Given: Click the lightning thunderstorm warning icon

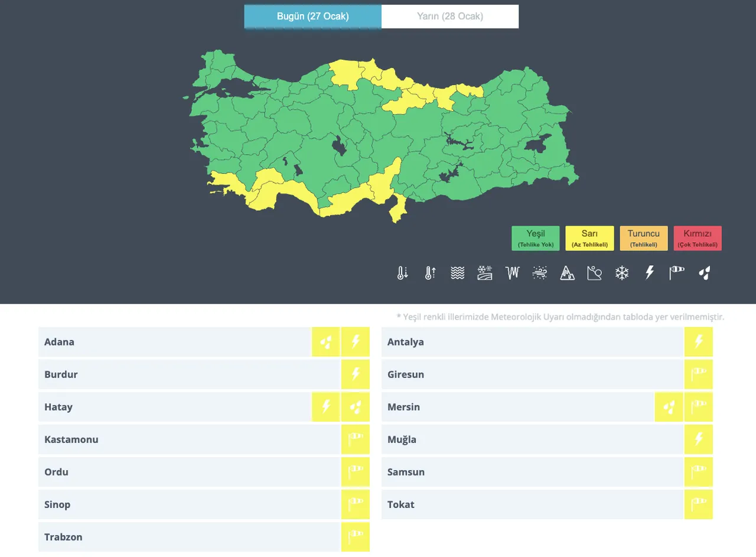Looking at the screenshot, I should tap(649, 273).
